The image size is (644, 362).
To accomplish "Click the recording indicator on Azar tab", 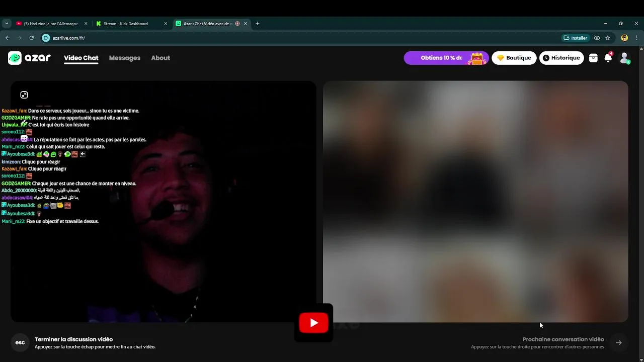I will [237, 24].
